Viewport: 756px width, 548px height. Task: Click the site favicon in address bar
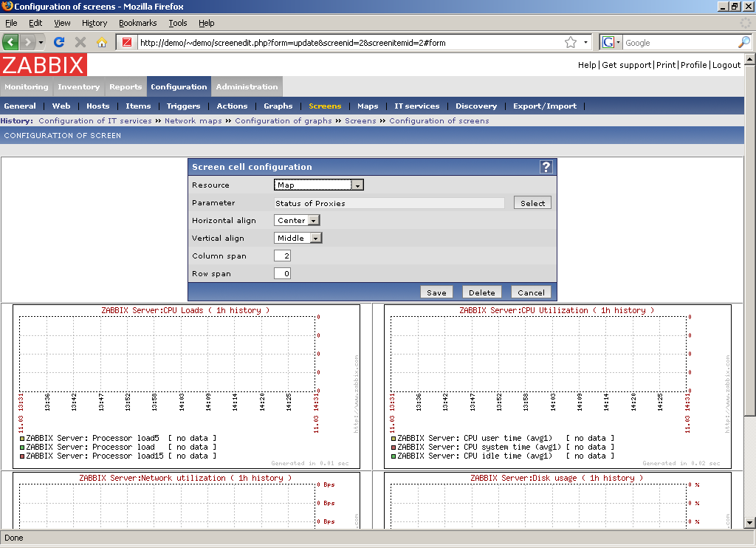127,42
